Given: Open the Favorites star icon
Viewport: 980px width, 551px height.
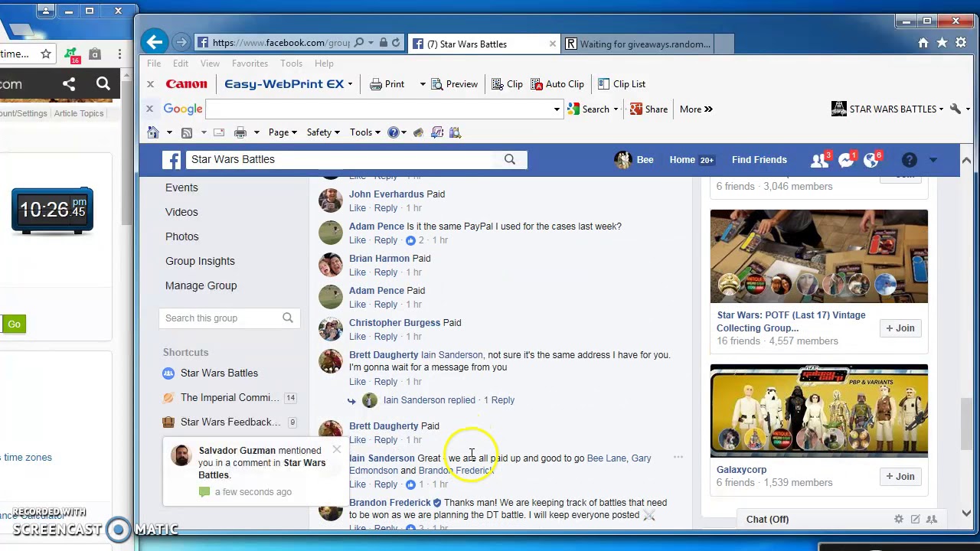Looking at the screenshot, I should tap(942, 44).
